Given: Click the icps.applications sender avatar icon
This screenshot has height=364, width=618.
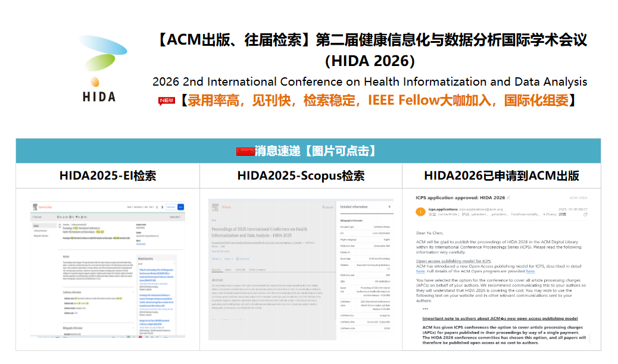Looking at the screenshot, I should (420, 212).
